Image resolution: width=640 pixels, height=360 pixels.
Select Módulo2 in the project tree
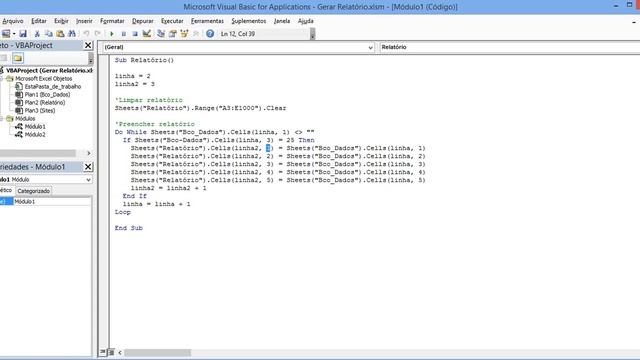(35, 134)
